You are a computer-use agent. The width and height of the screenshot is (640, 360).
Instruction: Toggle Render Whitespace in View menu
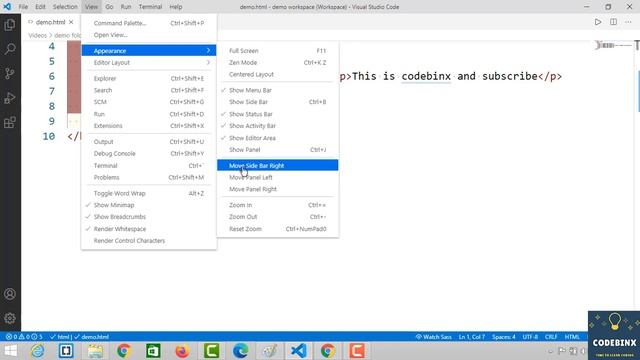coord(149,229)
